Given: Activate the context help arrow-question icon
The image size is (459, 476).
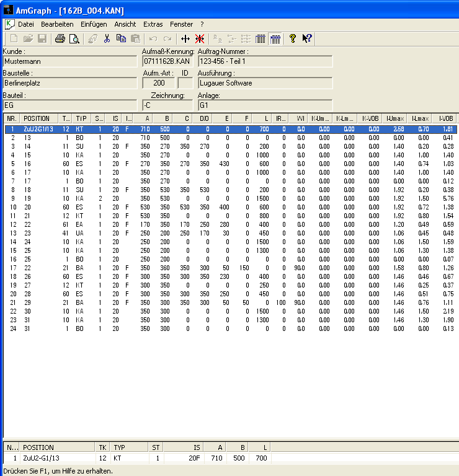Looking at the screenshot, I should pyautogui.click(x=307, y=38).
